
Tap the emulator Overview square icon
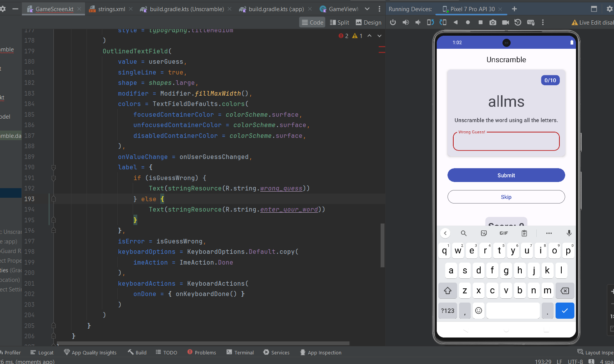click(x=481, y=22)
